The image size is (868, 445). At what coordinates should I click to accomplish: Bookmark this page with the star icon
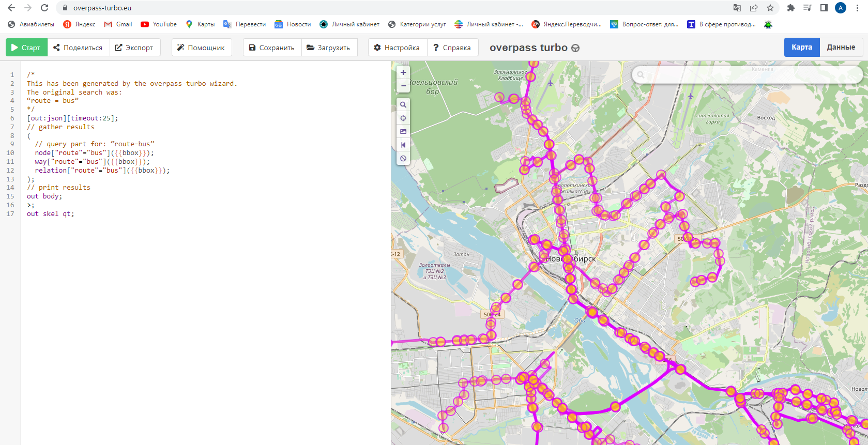pos(770,8)
